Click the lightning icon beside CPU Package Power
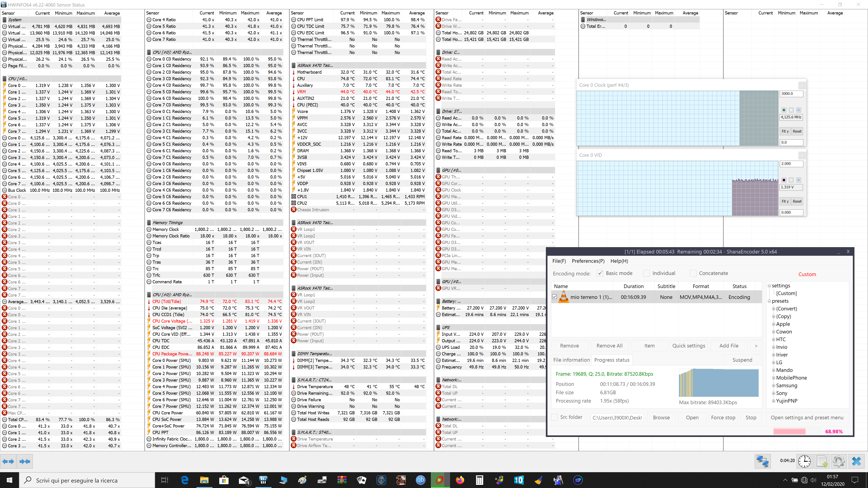868x488 pixels. [149, 354]
